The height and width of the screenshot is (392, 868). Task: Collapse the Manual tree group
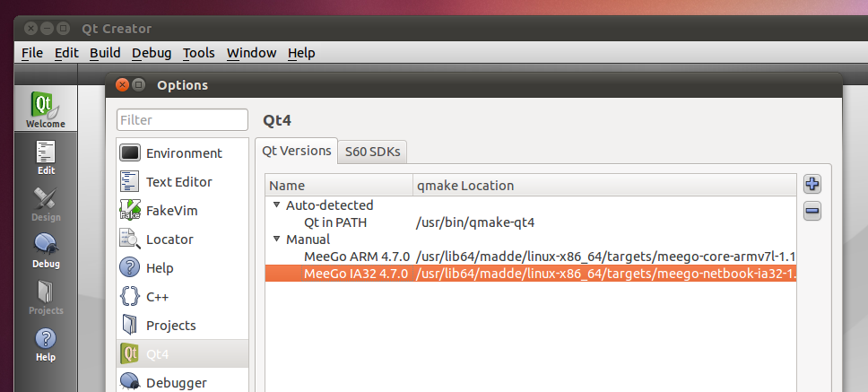click(276, 240)
